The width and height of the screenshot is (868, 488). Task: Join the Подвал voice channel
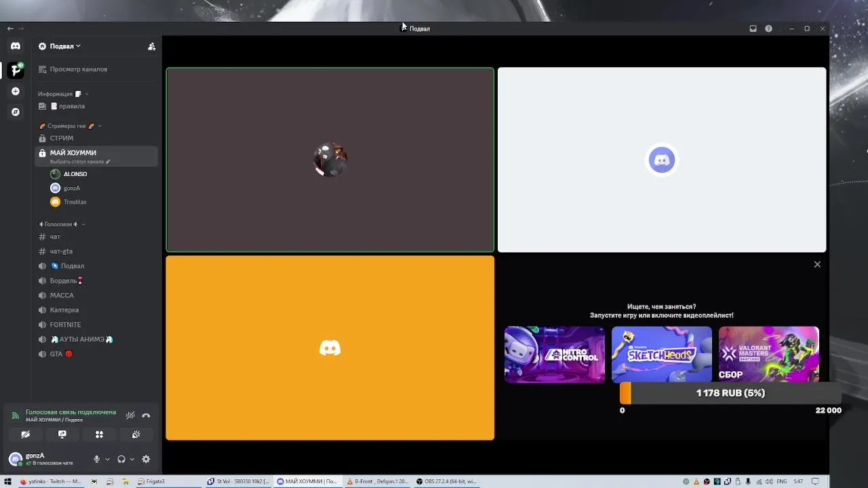coord(95,266)
